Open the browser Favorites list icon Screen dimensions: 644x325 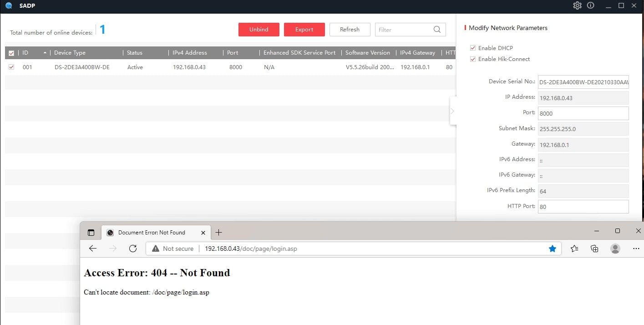tap(574, 249)
